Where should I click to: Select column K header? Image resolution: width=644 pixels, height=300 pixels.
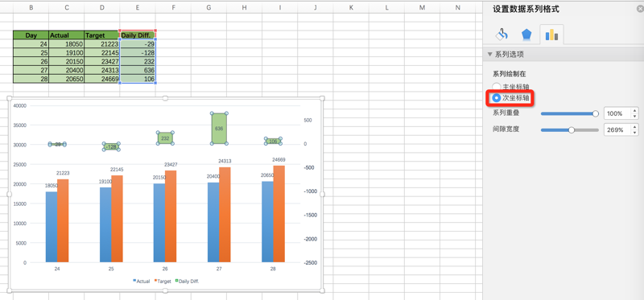click(x=351, y=7)
